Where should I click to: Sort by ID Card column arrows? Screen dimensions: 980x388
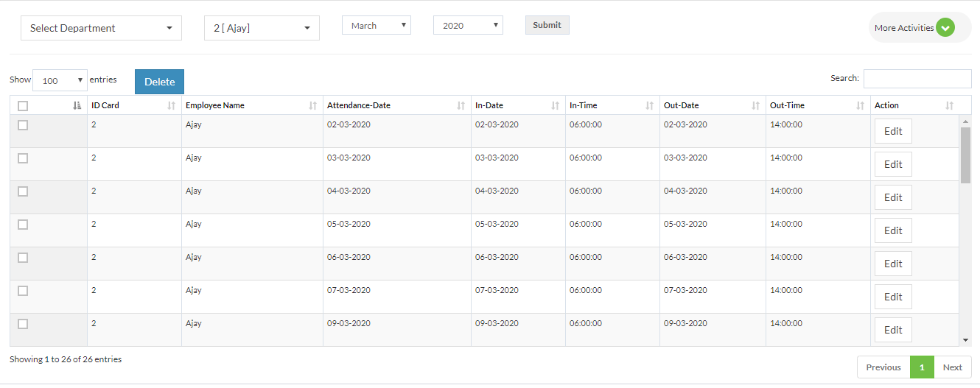coord(172,105)
